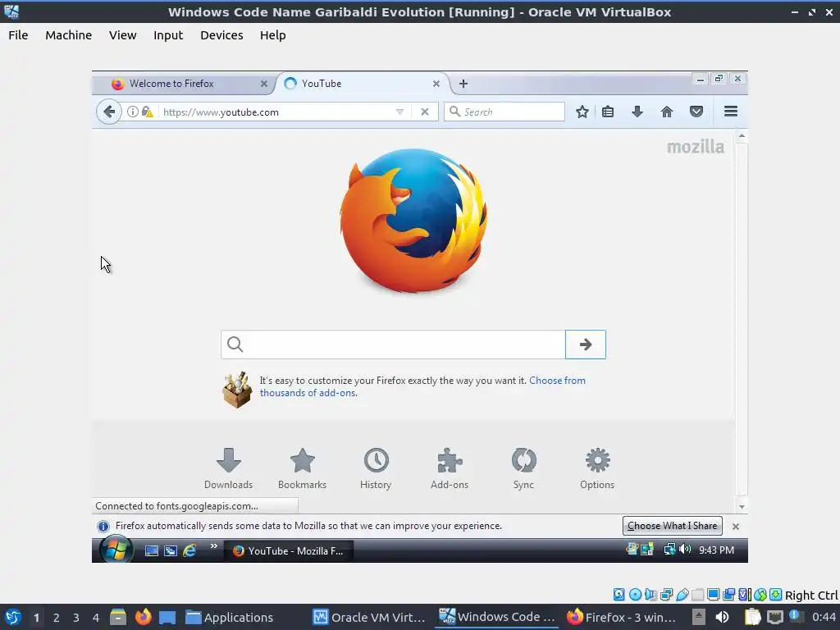
Task: Click the page scrollbar down arrow
Action: coord(742,506)
